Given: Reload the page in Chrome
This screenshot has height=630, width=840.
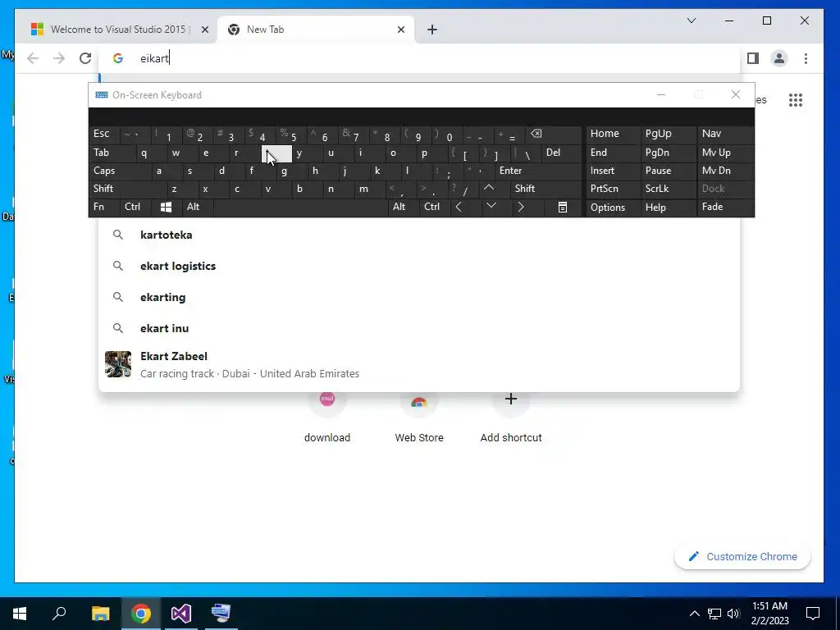Looking at the screenshot, I should point(85,58).
